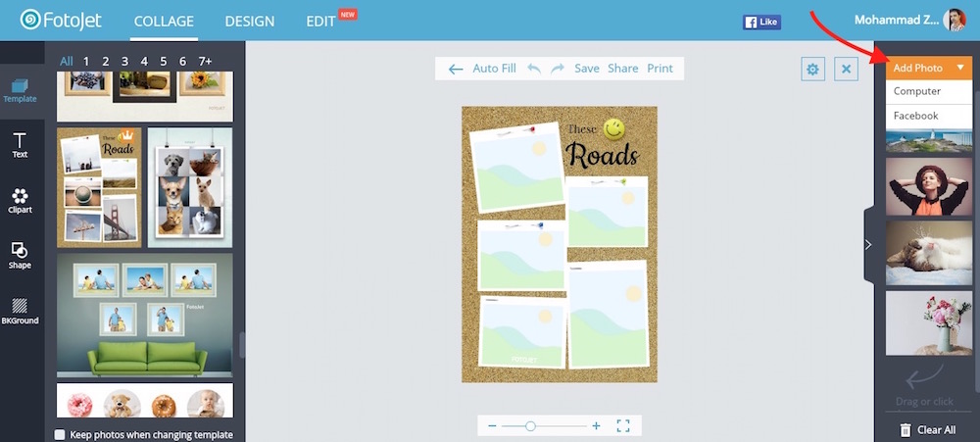980x442 pixels.
Task: Choose Computer from Add Photo menu
Action: tap(917, 91)
